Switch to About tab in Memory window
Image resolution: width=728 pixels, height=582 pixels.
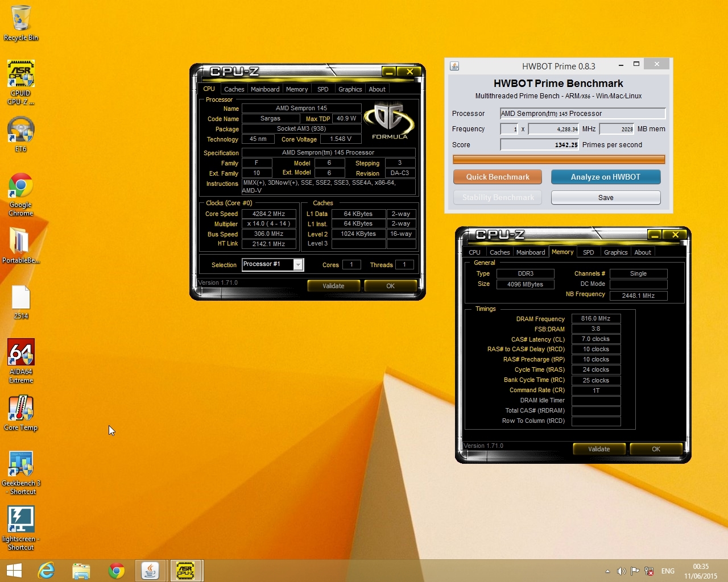(x=643, y=252)
